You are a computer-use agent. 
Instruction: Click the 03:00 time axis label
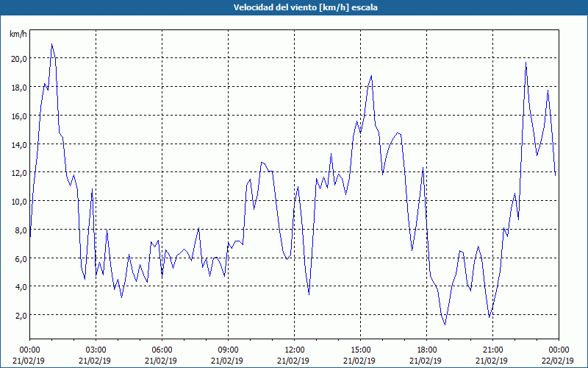[96, 350]
